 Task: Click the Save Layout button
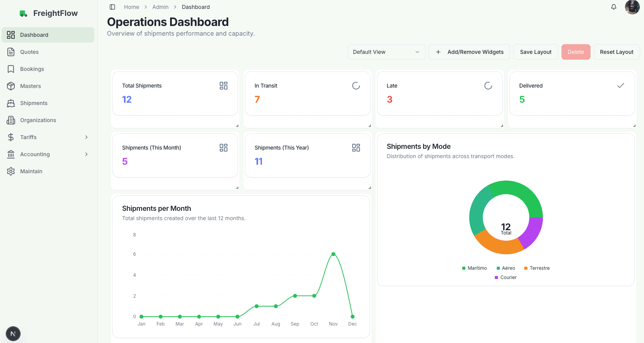(536, 52)
